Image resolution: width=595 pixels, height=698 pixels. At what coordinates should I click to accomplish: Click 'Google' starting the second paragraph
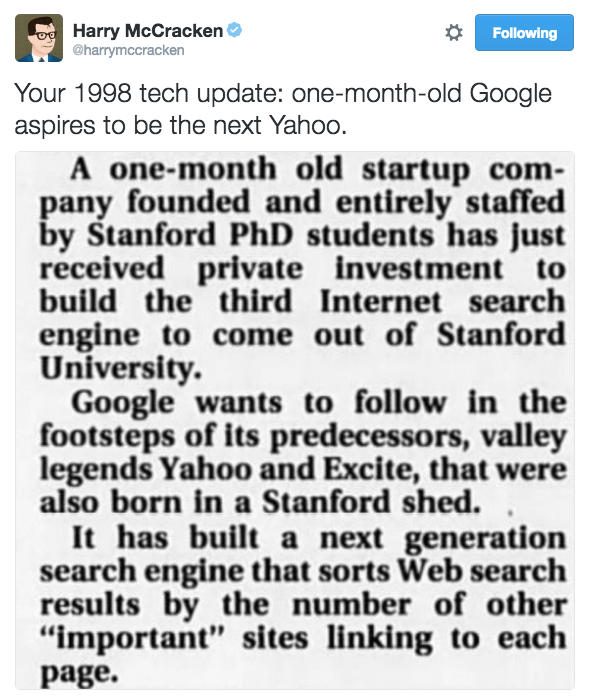(123, 403)
